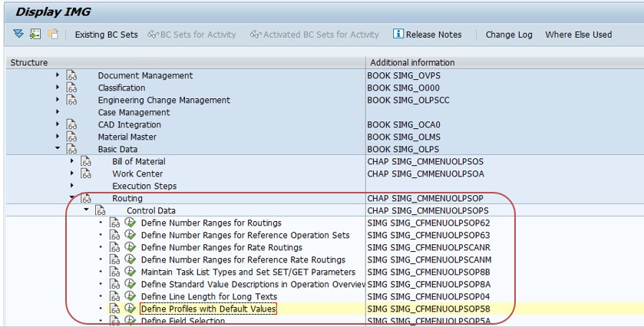Execute Define Number Ranges for Routings activity
Screen dimensions: 644x327
point(130,223)
